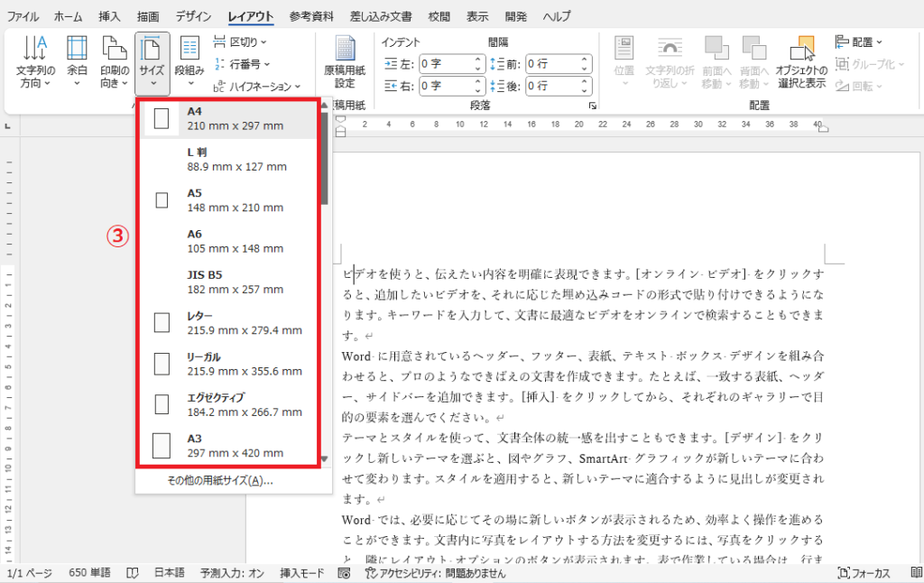This screenshot has width=924, height=583.
Task: Open the 回転 rotate dropdown
Action: point(858,86)
